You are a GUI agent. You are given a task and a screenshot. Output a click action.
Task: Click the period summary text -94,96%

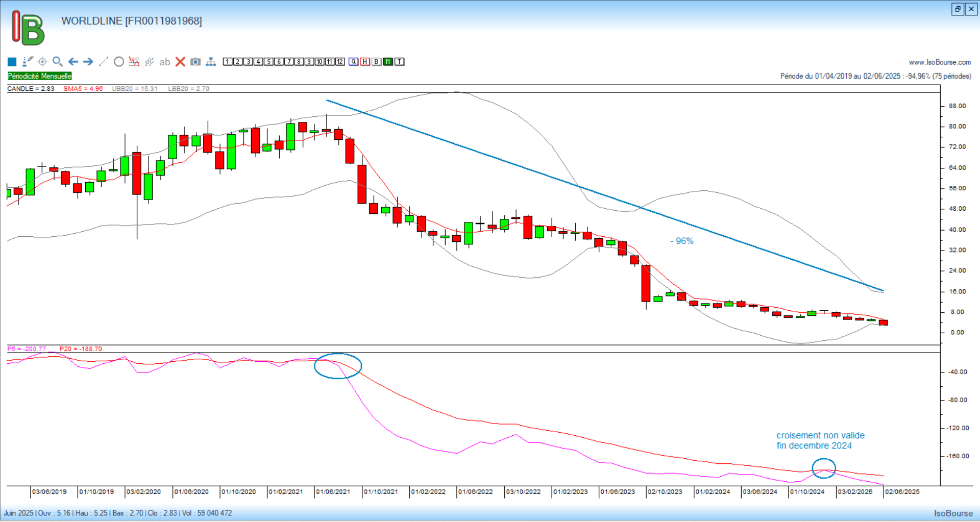pyautogui.click(x=876, y=76)
